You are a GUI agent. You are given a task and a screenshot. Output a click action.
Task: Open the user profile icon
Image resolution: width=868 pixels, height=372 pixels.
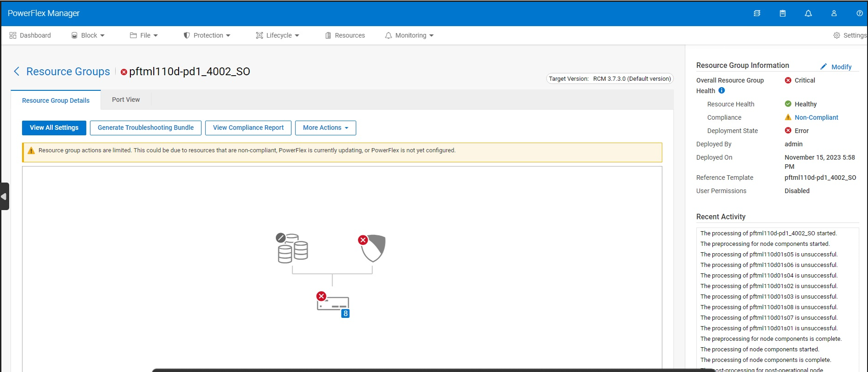[834, 13]
